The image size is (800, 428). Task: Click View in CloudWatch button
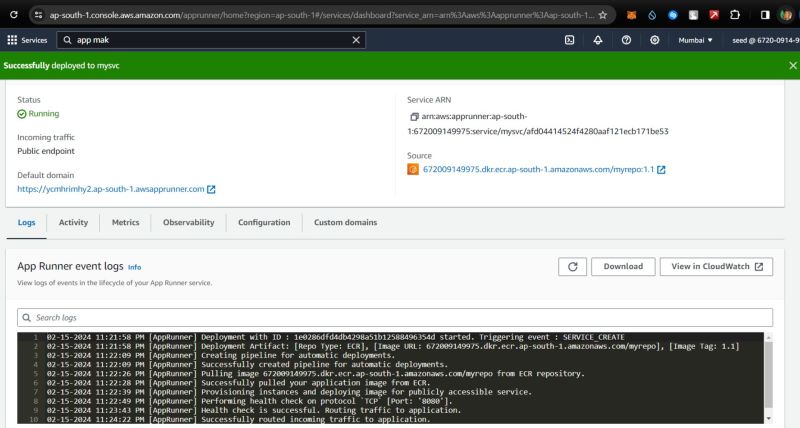click(716, 266)
